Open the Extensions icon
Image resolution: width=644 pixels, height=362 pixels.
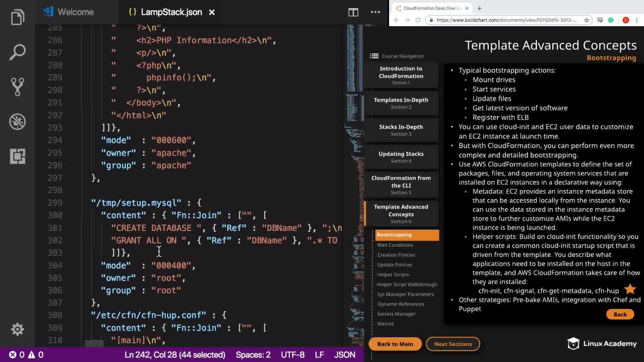point(17,156)
